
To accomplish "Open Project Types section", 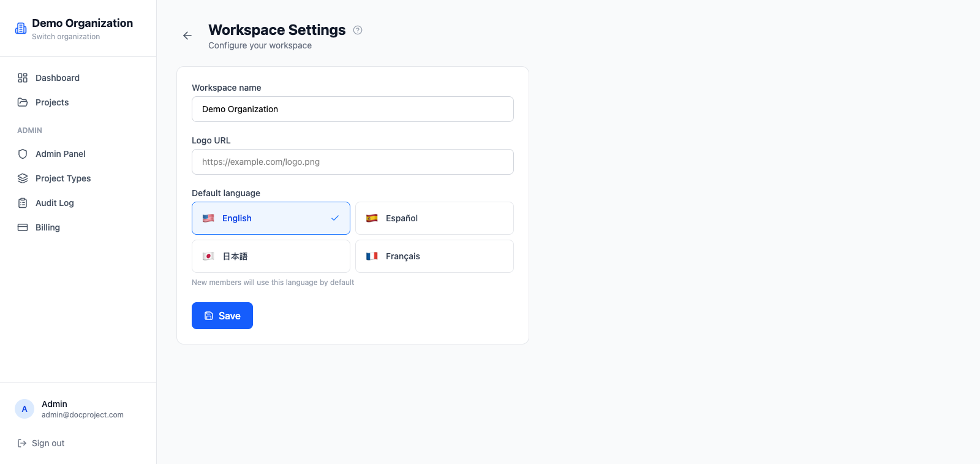I will tap(78, 178).
